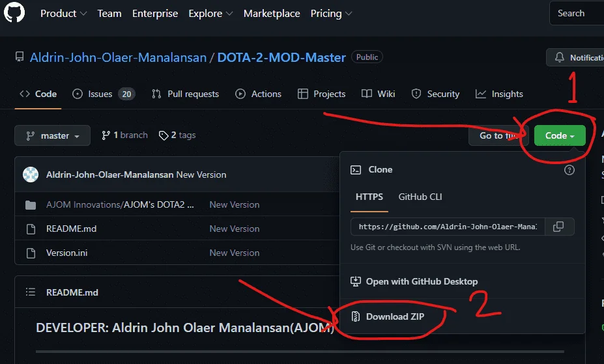This screenshot has width=604, height=364.
Task: Focus the Search input field
Action: tap(577, 13)
